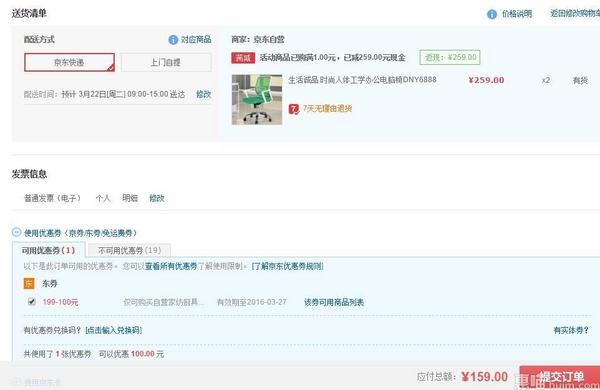Screen dimensions: 600x390
Task: Click 对应商品 link
Action: [196, 39]
